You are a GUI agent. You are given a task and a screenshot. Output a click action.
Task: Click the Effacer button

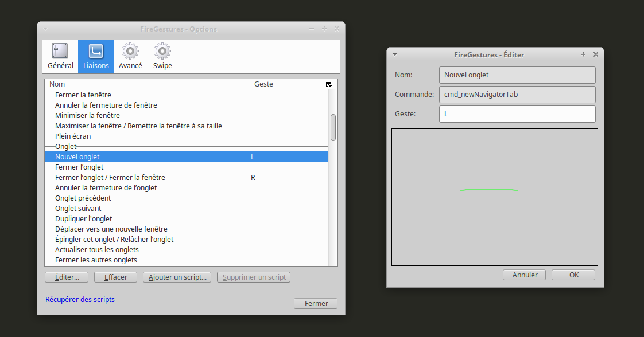point(115,277)
